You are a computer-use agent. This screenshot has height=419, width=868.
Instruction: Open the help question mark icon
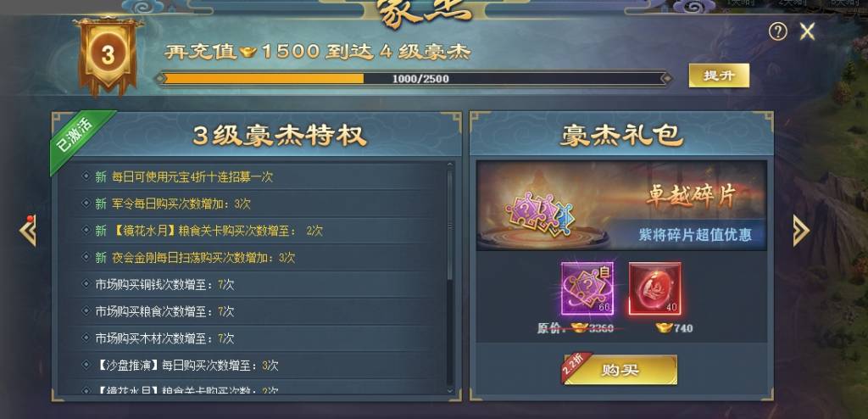point(777,31)
